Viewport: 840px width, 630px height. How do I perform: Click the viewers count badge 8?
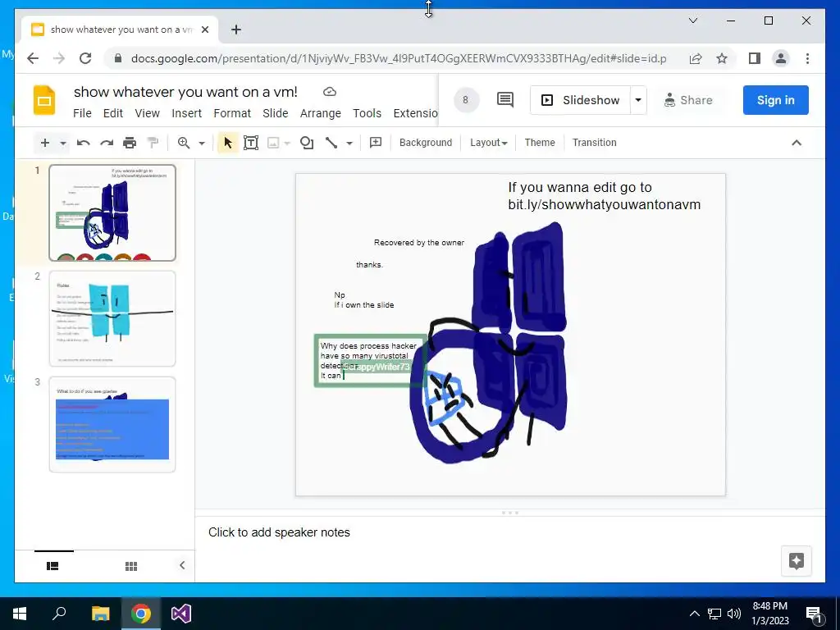465,99
